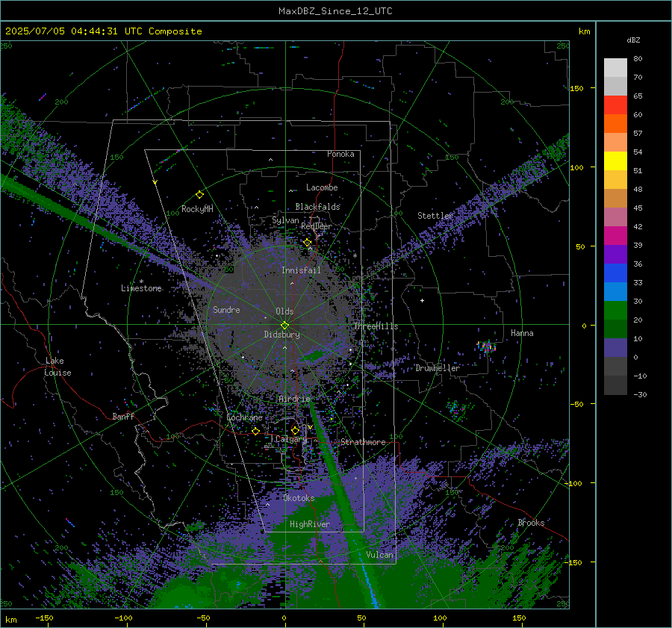Click the Okotoks city label

[299, 498]
